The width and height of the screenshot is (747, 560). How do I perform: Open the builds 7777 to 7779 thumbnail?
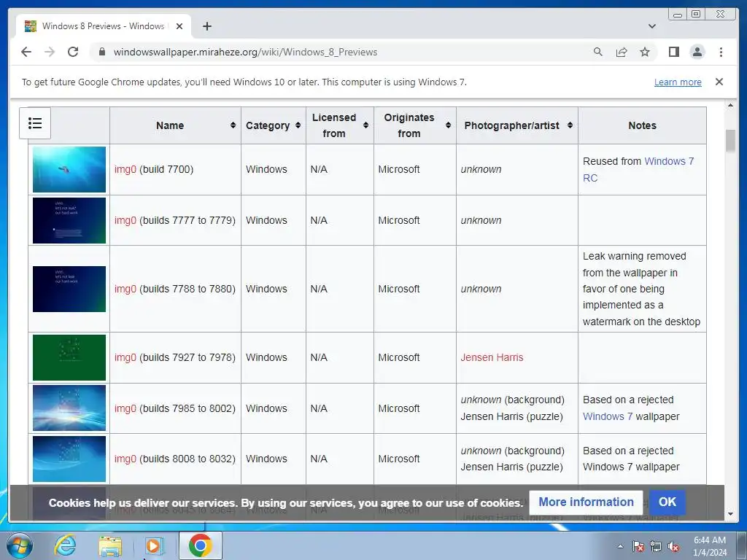69,220
